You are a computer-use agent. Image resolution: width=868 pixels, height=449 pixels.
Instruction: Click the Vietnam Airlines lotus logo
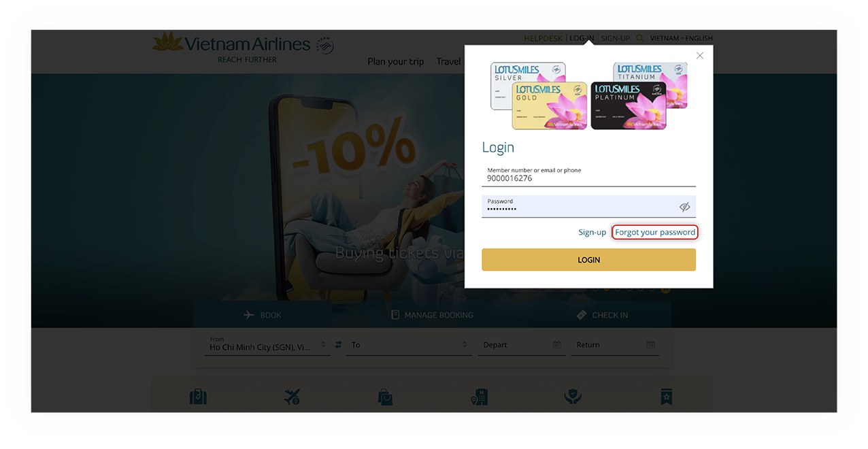(x=167, y=42)
